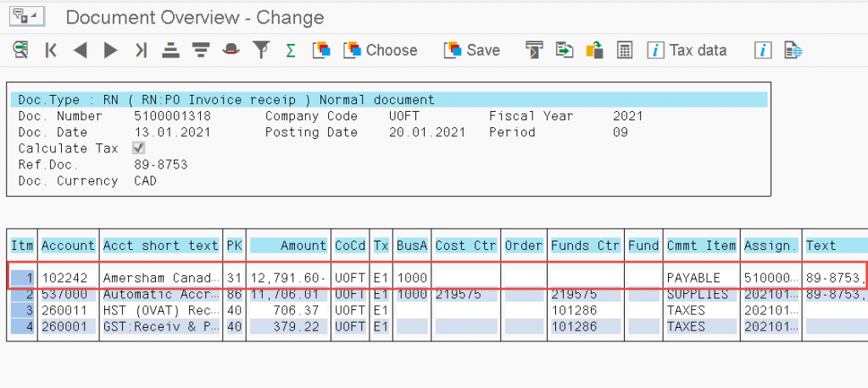Go to the first item

[51, 50]
